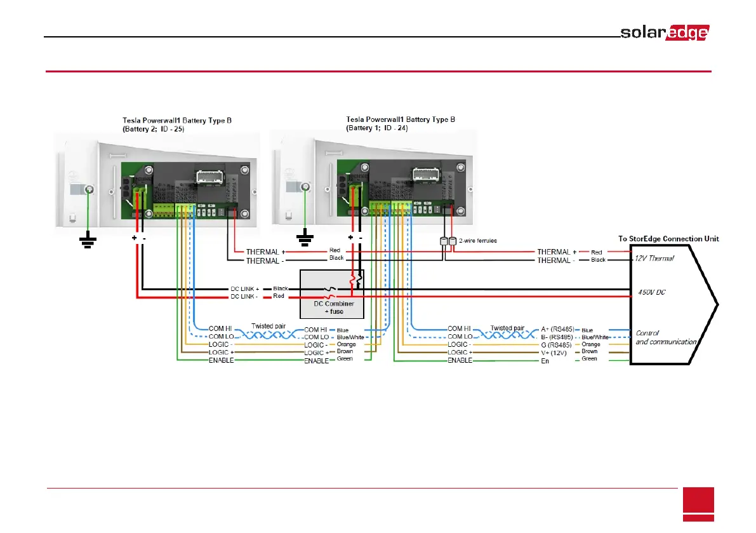Screen dimensions: 756x533
Task: Select the DC Combiner + fuse box
Action: click(x=332, y=294)
